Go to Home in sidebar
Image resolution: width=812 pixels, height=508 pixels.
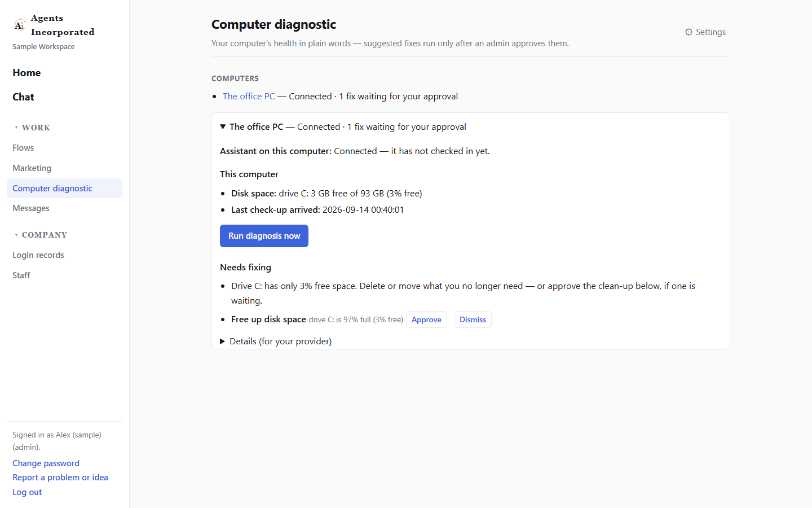coord(27,73)
